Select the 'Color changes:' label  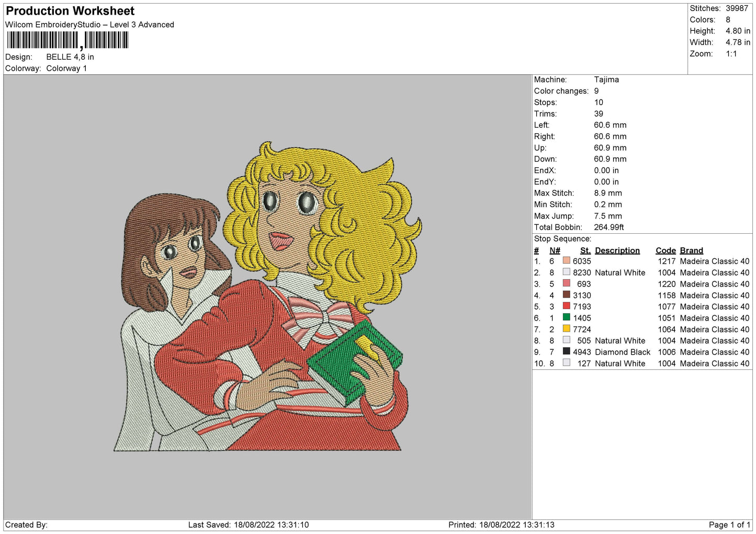pos(561,91)
